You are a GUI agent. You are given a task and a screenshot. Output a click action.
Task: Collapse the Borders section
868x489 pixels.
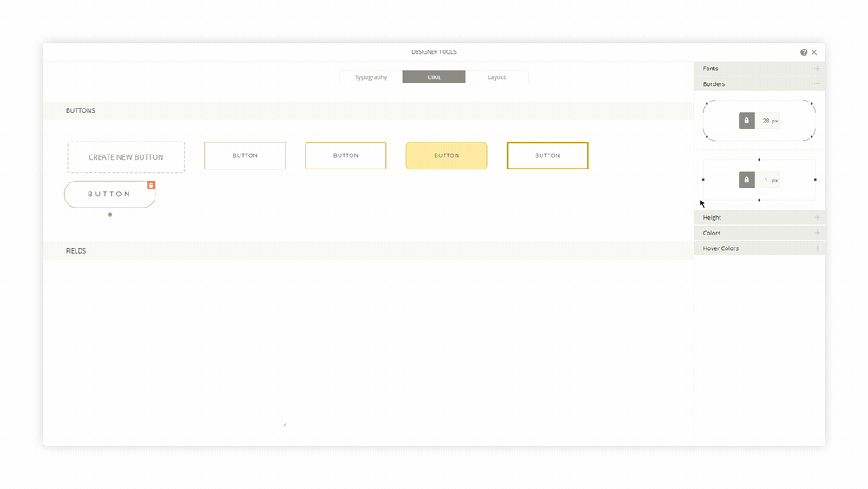tap(816, 84)
